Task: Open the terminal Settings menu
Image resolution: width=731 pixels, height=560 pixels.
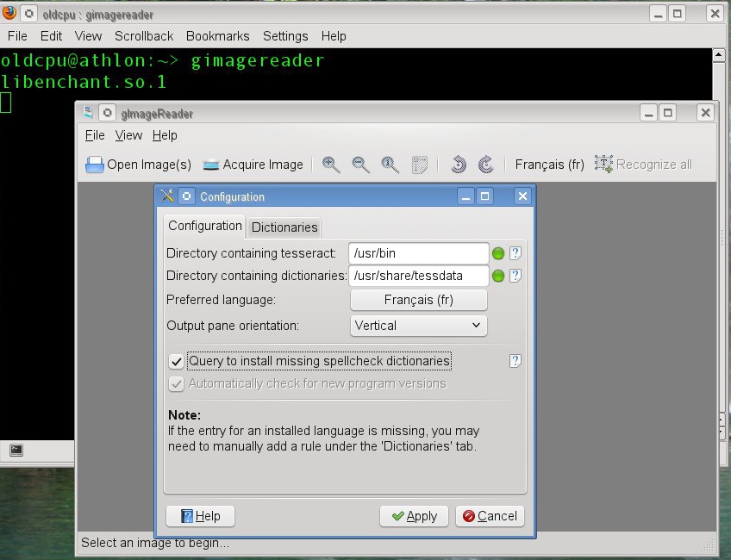Action: pos(285,36)
